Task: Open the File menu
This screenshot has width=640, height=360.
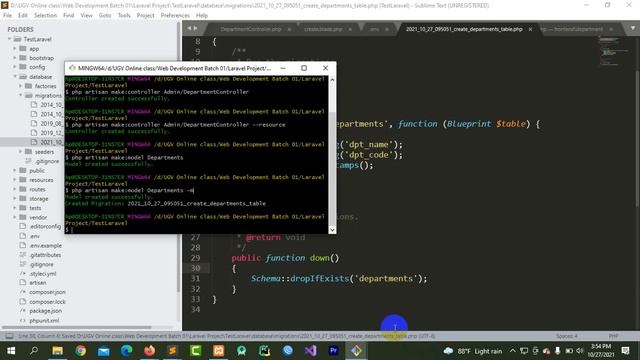Action: pos(7,16)
